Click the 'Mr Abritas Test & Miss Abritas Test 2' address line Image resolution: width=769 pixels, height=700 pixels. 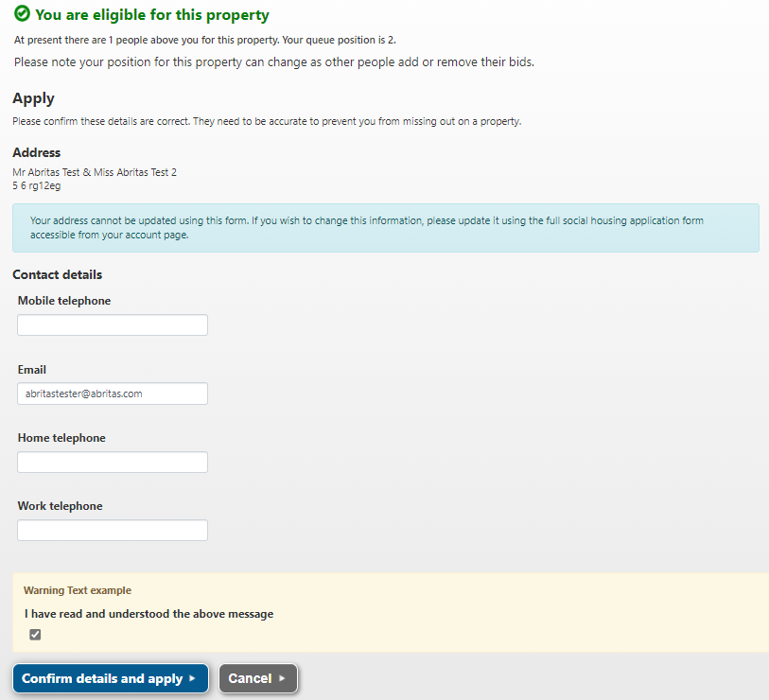[x=95, y=172]
